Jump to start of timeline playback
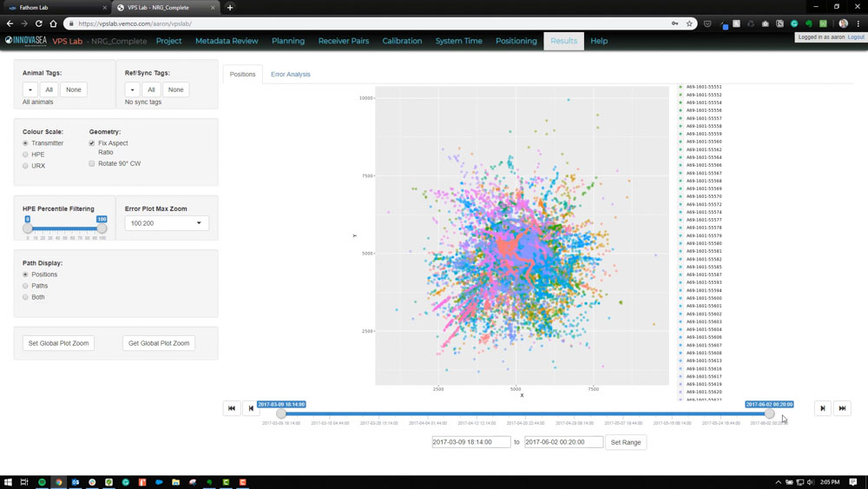This screenshot has width=868, height=489. pos(232,408)
